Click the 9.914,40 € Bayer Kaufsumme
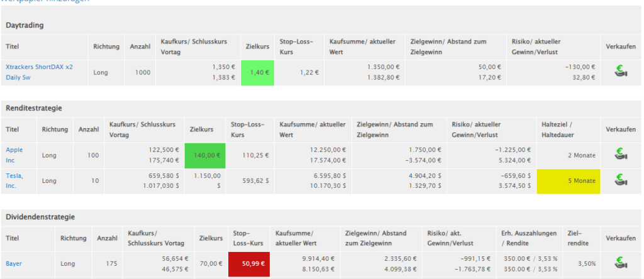This screenshot has width=644, height=279. click(x=318, y=258)
